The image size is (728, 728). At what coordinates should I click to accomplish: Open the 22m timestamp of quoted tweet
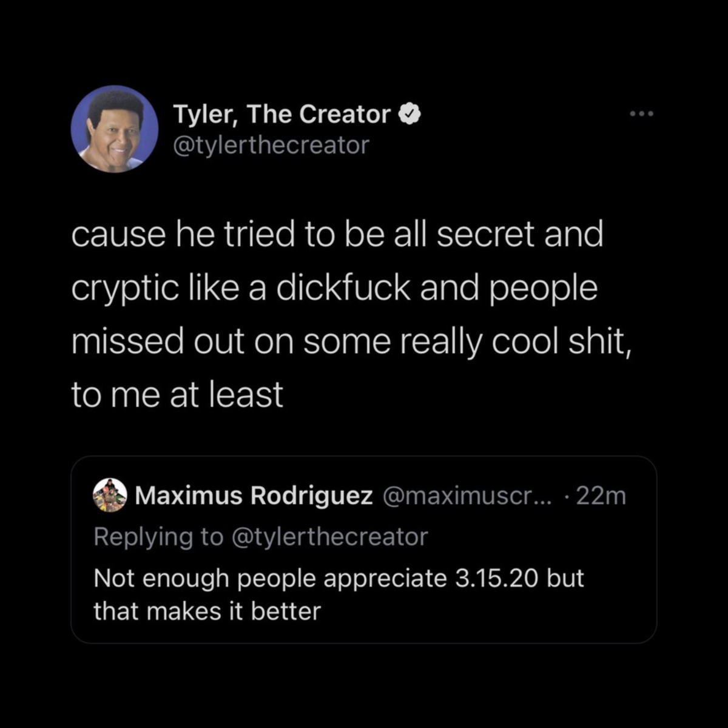(x=601, y=496)
